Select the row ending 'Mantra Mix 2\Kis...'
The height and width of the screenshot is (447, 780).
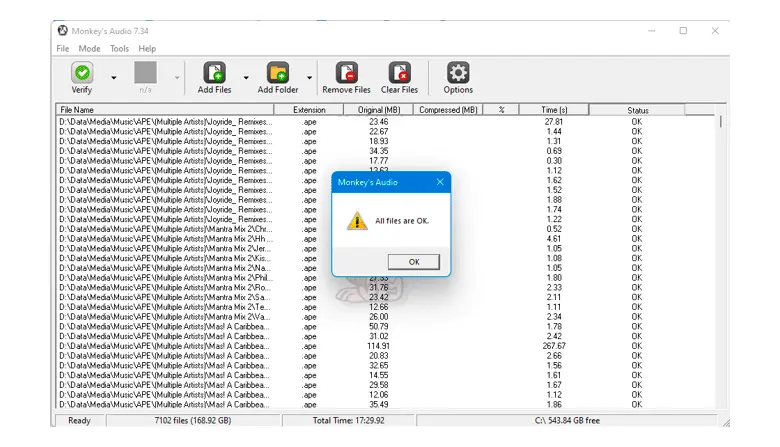click(386, 258)
